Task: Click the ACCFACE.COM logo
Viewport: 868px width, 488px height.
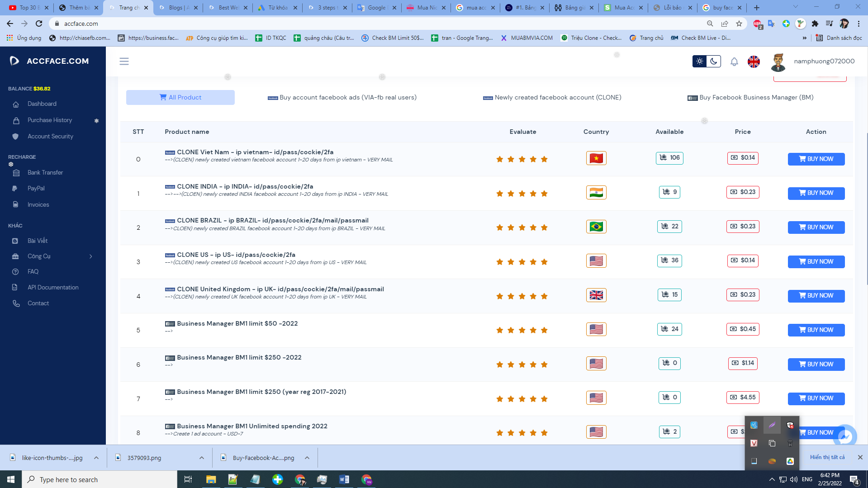Action: 50,61
